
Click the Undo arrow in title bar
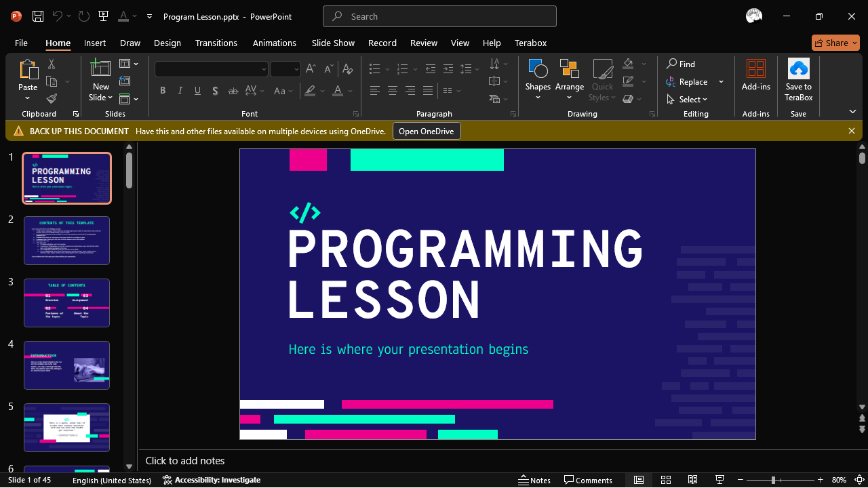coord(58,16)
